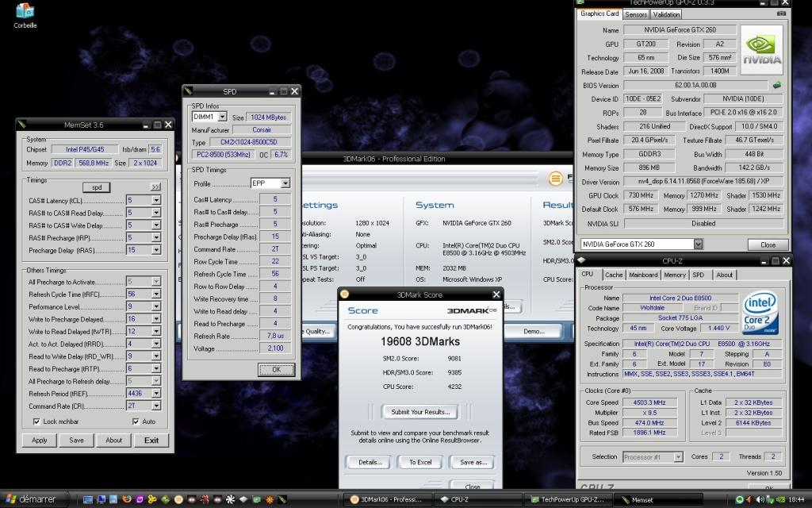Click the orange menu icon in 3DMark06 window
Screen dimensions: 812x508
(x=555, y=179)
